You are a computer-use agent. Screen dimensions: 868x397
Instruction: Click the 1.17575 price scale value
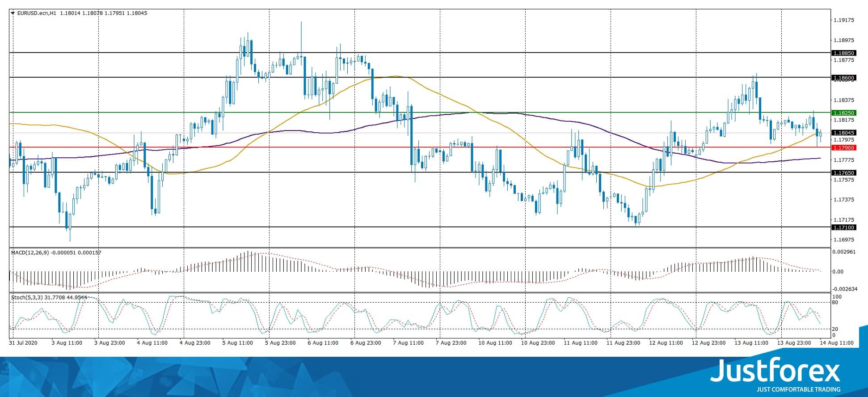tap(844, 180)
